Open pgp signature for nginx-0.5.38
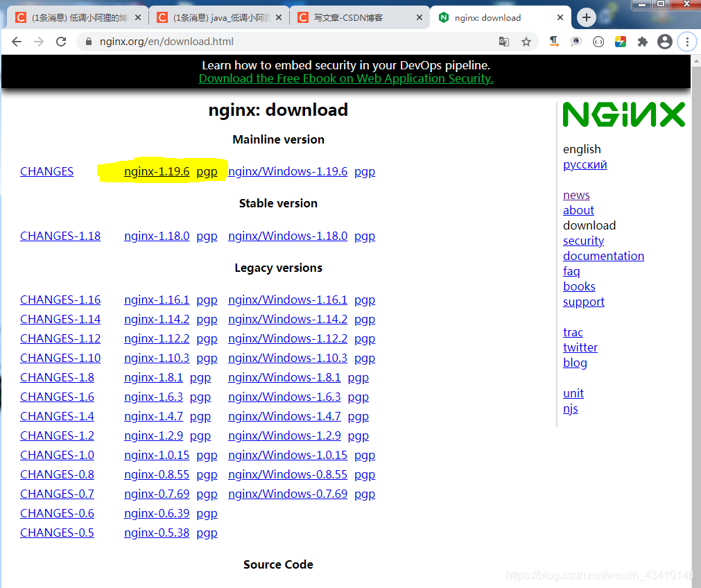 (207, 533)
